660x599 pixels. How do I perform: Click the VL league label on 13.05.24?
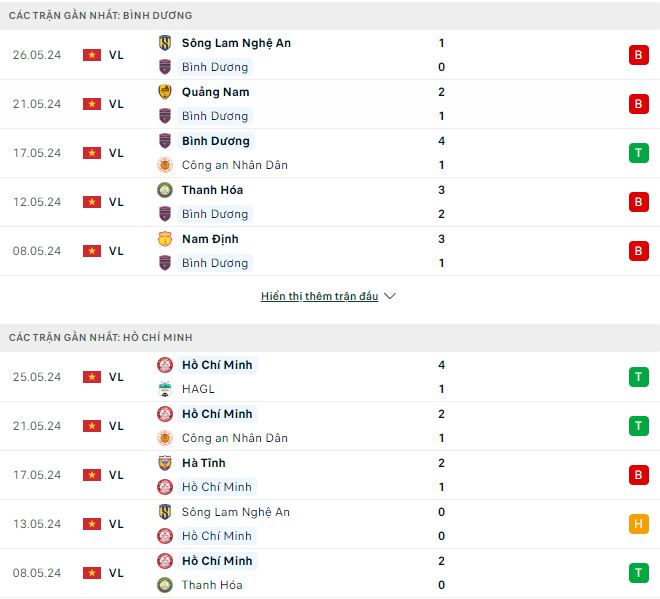coord(116,524)
